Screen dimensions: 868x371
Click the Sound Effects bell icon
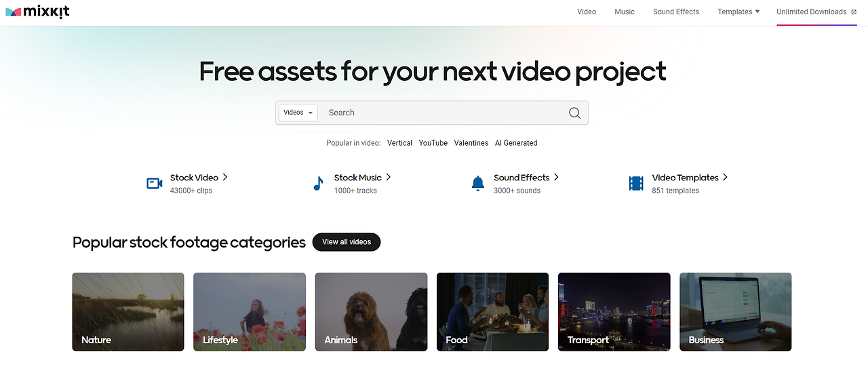tap(478, 183)
